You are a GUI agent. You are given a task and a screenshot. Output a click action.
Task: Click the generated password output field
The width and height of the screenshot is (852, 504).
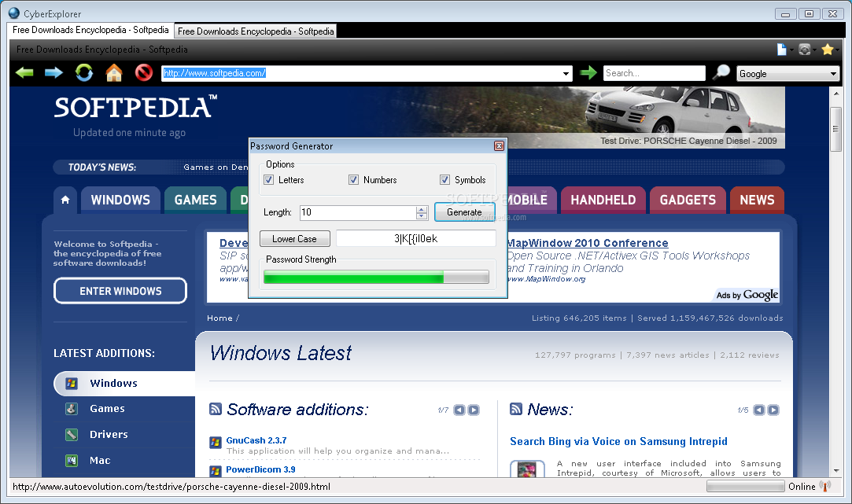[415, 238]
